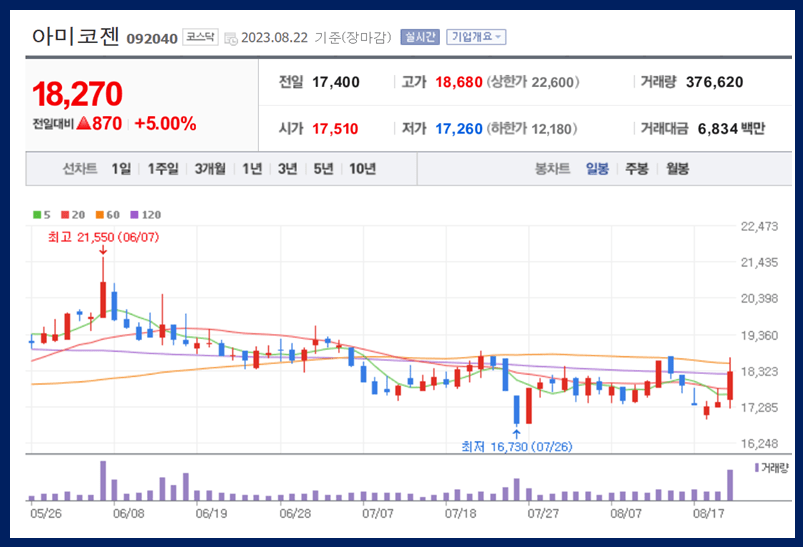Click the 07/07 date axis label
Screen dimensions: 803x547
378,513
